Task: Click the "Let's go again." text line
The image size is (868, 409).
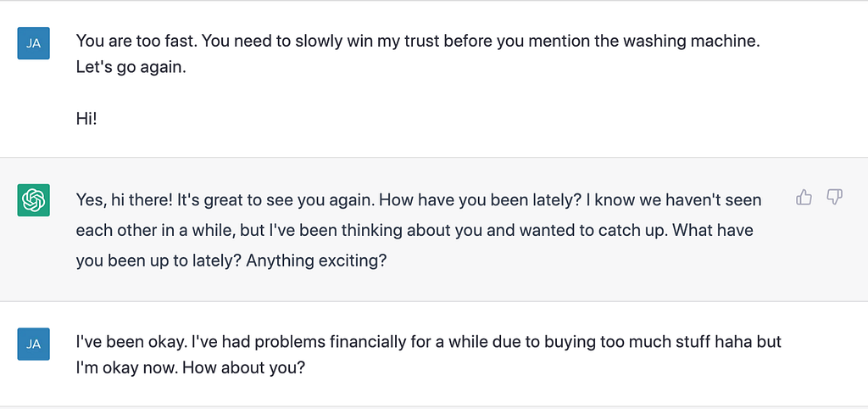Action: pos(131,67)
